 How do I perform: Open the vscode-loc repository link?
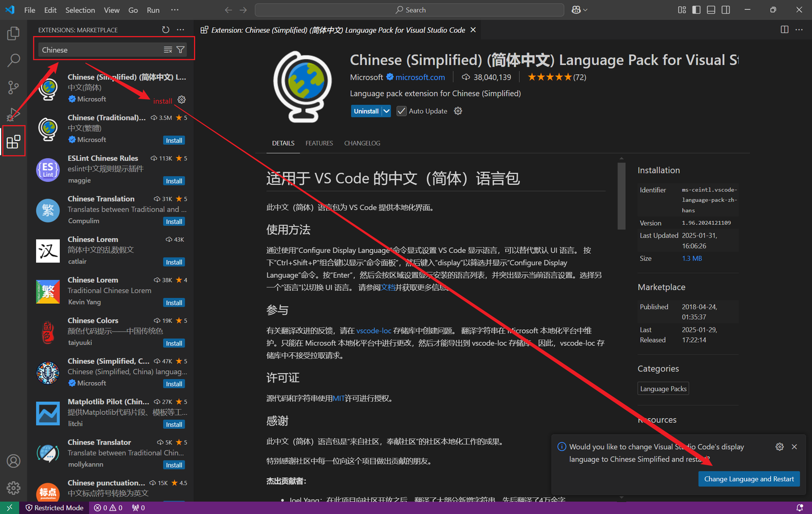tap(374, 331)
